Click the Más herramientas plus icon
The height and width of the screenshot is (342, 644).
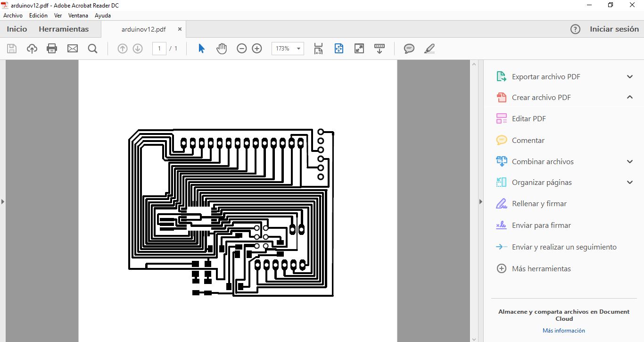[x=502, y=268]
